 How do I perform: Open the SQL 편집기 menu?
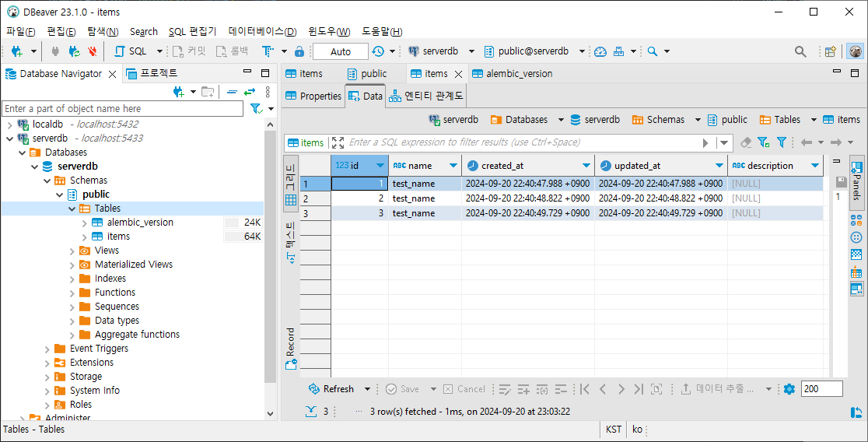coord(193,32)
